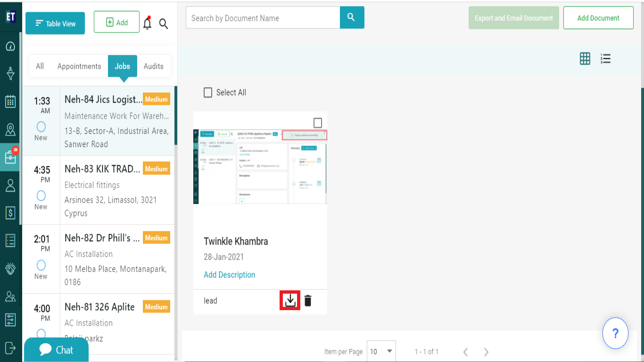The width and height of the screenshot is (644, 362).
Task: Click the Medium badge on Neh-83
Action: pyautogui.click(x=156, y=169)
